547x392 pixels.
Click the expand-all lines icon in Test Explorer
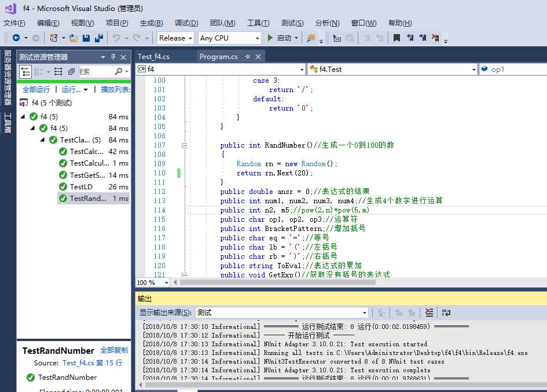[58, 72]
